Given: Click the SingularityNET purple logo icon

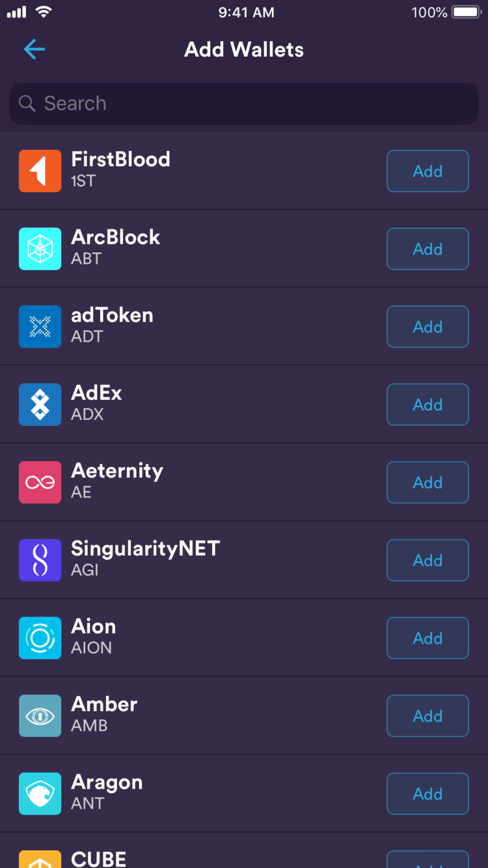Looking at the screenshot, I should pyautogui.click(x=40, y=560).
